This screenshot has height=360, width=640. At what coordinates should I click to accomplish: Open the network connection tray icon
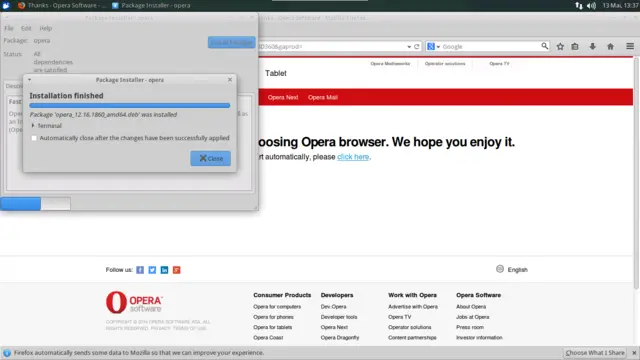[x=579, y=5]
